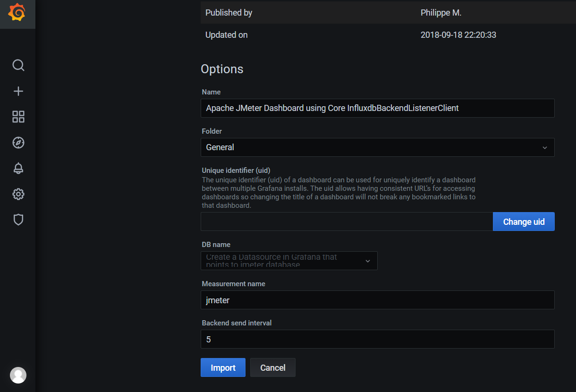
Task: Open Configuration via the gear icon
Action: tap(18, 194)
